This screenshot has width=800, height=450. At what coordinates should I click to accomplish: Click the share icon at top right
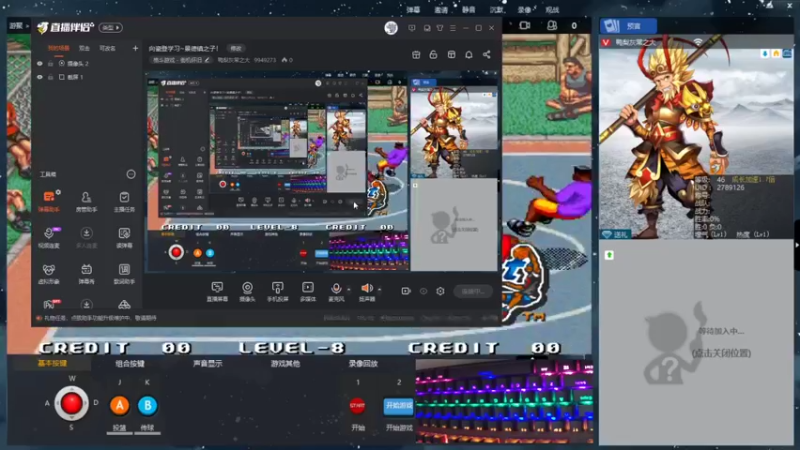point(486,54)
